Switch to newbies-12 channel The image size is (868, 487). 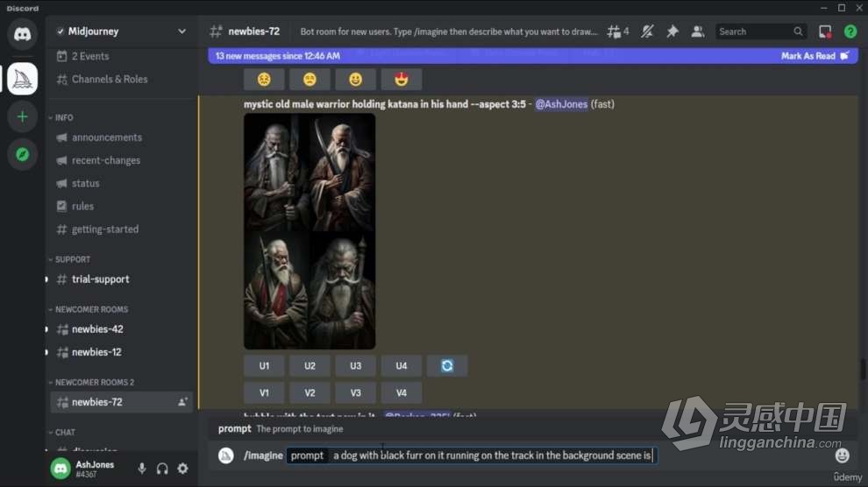pos(122,352)
